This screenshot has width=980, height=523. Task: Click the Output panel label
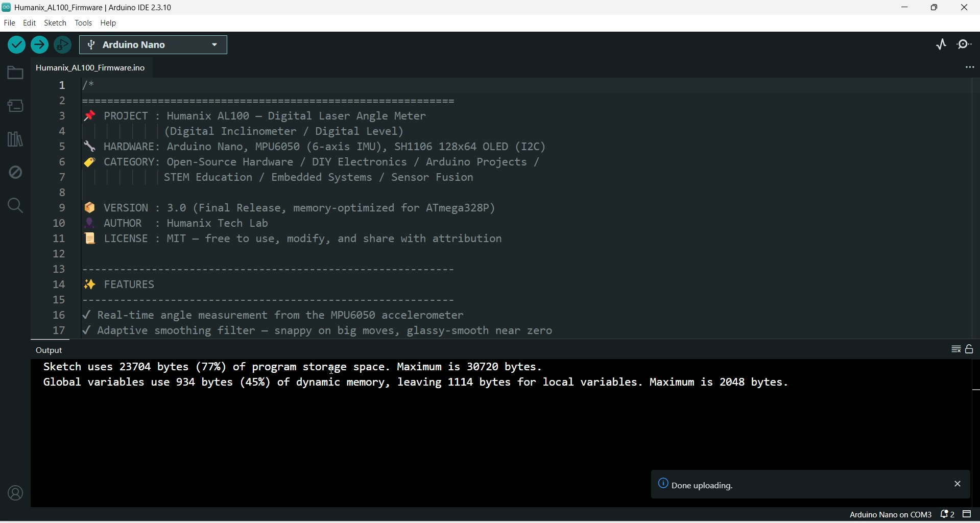[50, 351]
